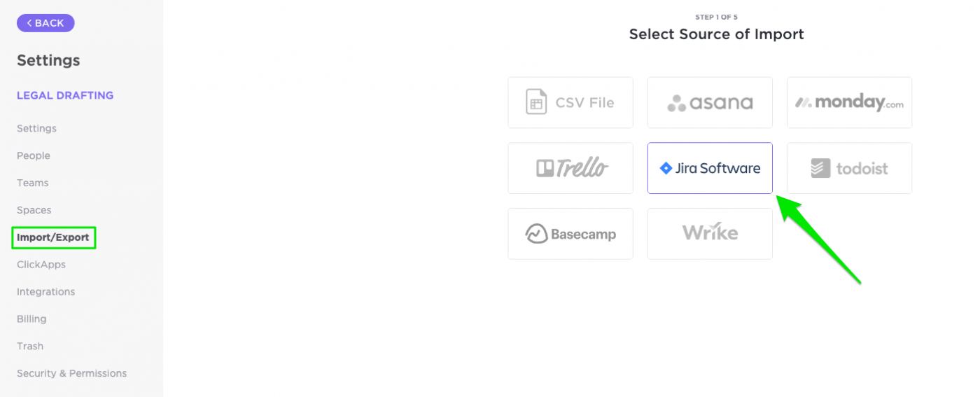The image size is (980, 397).
Task: Go to Integrations page
Action: 45,292
